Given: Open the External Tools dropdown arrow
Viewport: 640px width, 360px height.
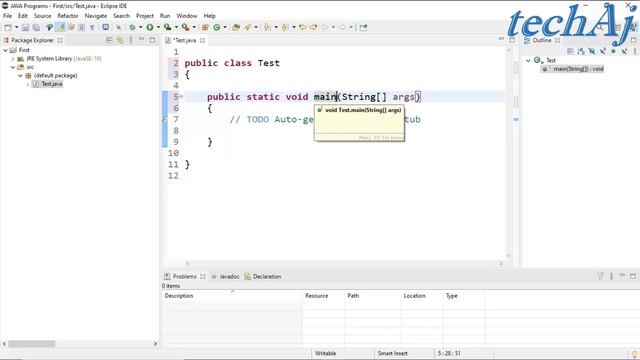Looking at the screenshot, I should [x=194, y=27].
